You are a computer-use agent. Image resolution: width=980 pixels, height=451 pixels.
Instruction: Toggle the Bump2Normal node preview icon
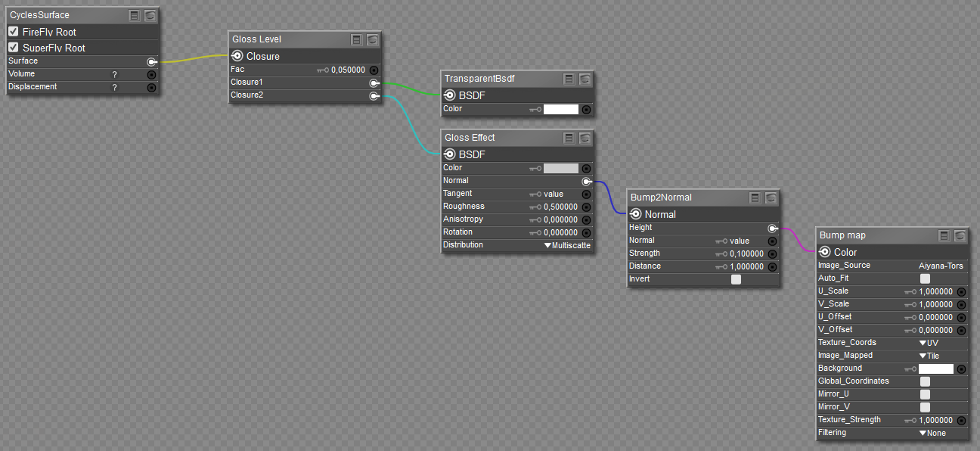click(x=771, y=198)
